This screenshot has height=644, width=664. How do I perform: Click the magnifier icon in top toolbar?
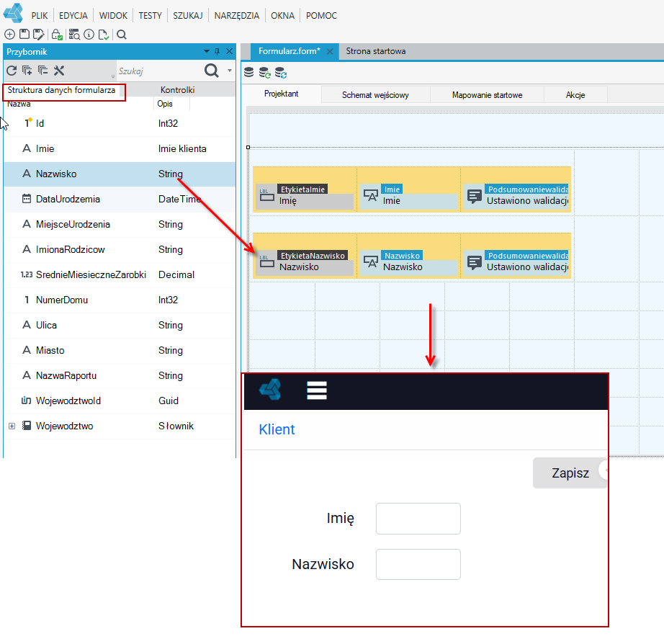click(122, 35)
